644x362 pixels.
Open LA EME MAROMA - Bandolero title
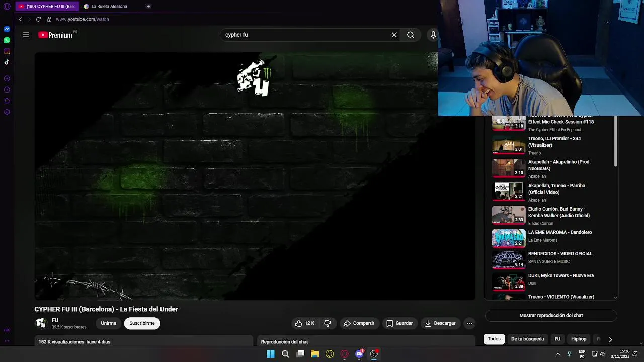pos(560,232)
